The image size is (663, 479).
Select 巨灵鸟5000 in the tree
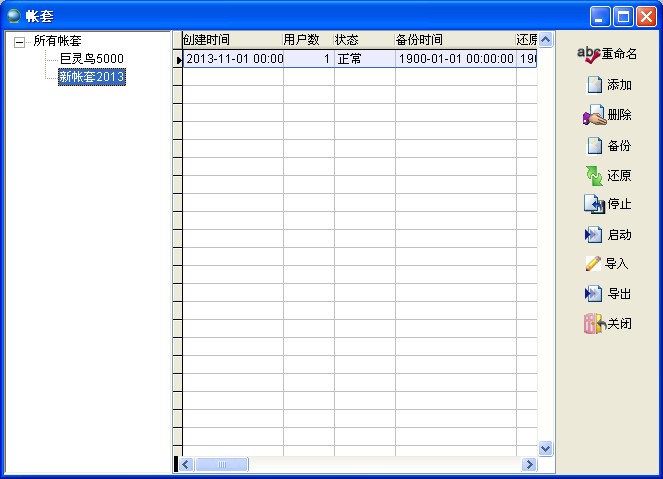point(91,59)
